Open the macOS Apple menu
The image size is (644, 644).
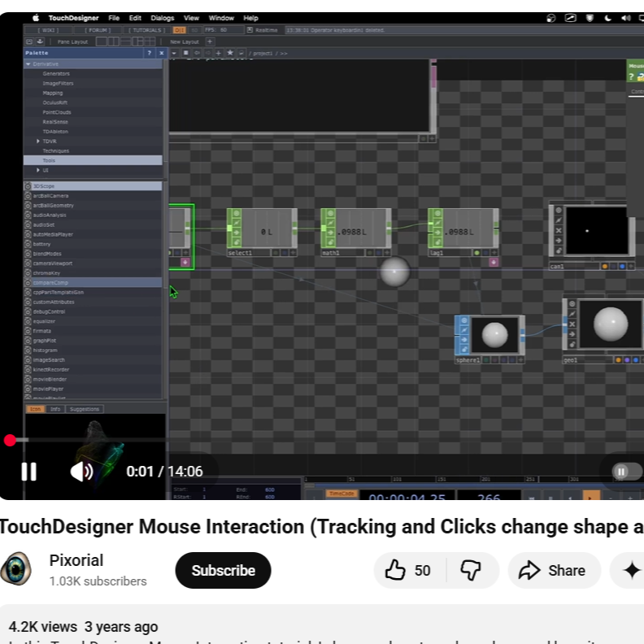(x=36, y=18)
